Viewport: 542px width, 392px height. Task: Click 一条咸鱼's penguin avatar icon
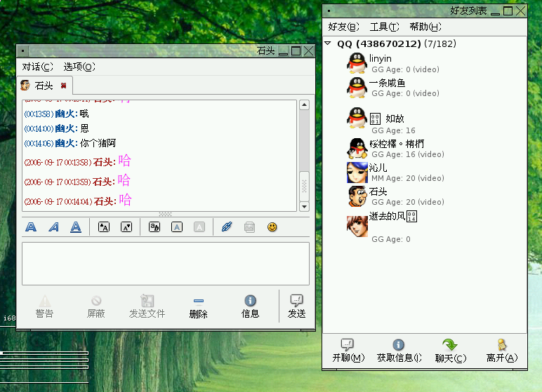(357, 88)
